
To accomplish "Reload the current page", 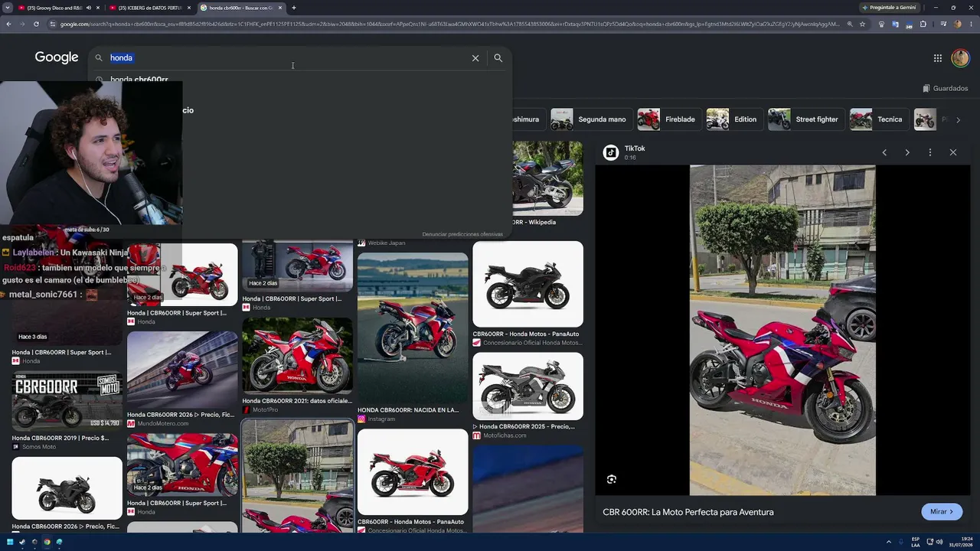I will 36,24.
